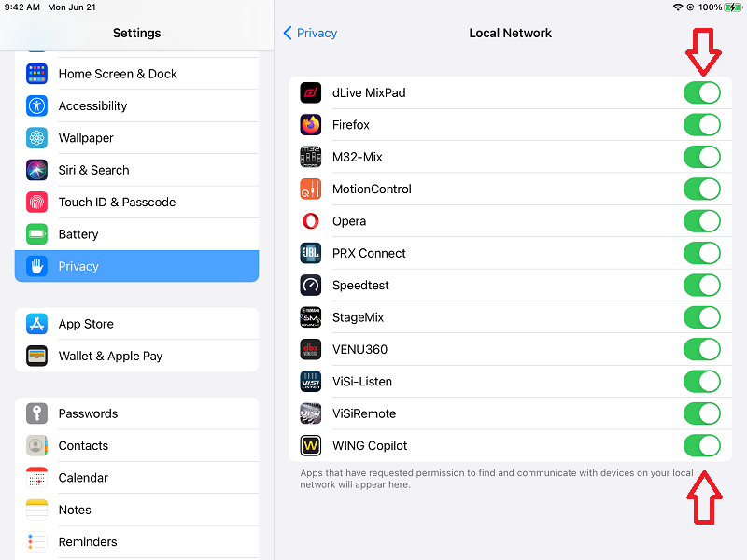Click the Speedtest app icon
The image size is (747, 560).
pyautogui.click(x=311, y=286)
